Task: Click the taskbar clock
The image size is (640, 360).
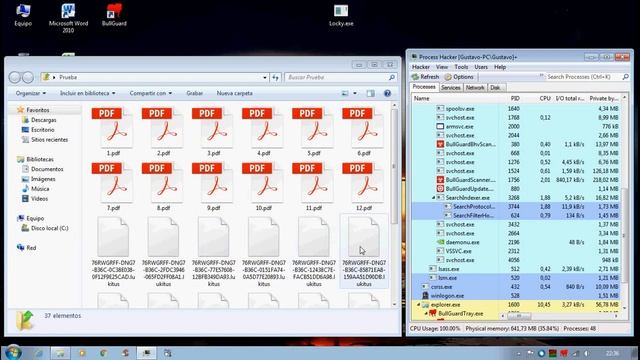Action: [x=613, y=353]
